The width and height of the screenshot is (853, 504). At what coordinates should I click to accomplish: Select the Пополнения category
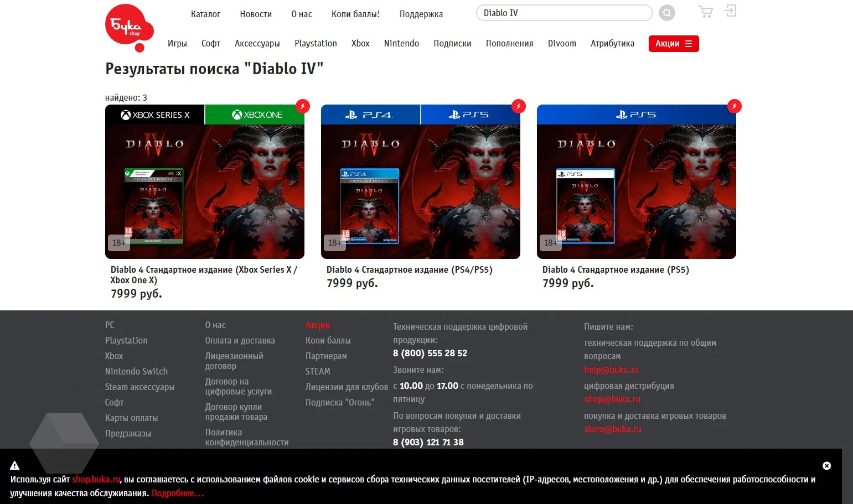(509, 44)
